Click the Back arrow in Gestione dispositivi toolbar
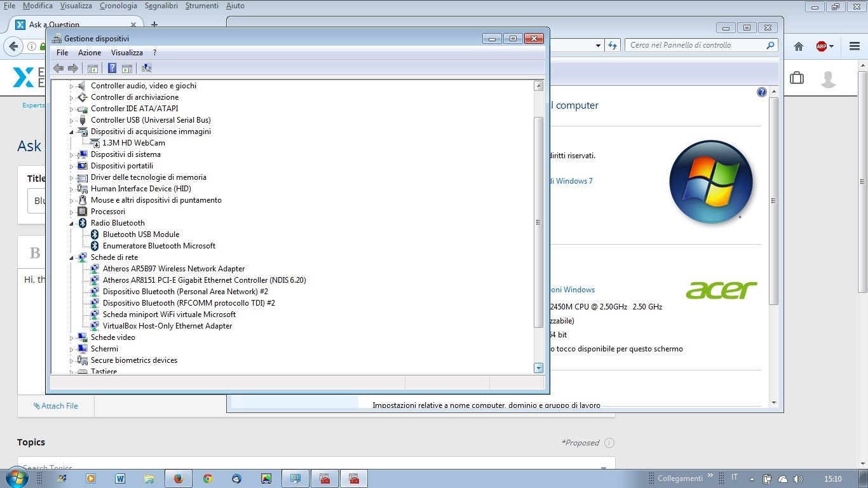The height and width of the screenshot is (488, 868). click(x=58, y=69)
